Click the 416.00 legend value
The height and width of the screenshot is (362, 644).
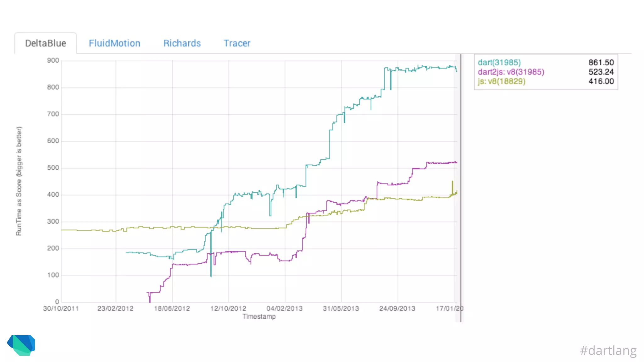tap(601, 81)
